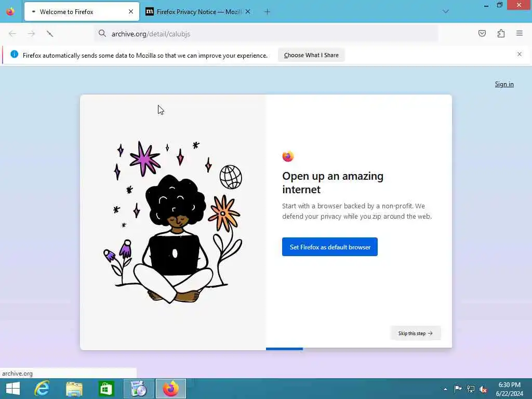Click the Firefox logo above the heading
The height and width of the screenshot is (399, 532).
(288, 156)
